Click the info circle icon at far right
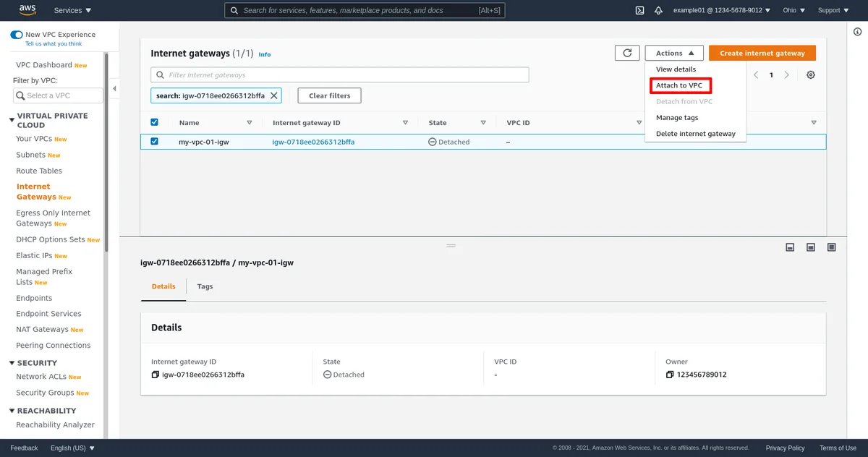The image size is (868, 457). (x=857, y=33)
